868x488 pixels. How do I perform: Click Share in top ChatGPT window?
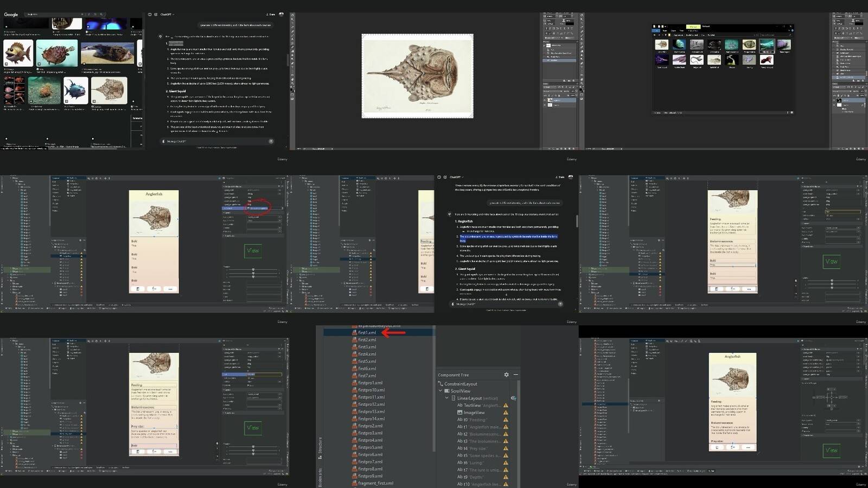click(x=270, y=15)
